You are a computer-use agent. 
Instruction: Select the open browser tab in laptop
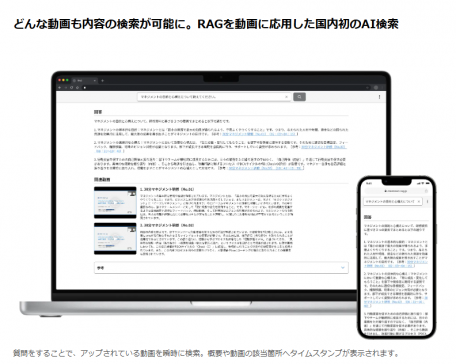(x=84, y=80)
